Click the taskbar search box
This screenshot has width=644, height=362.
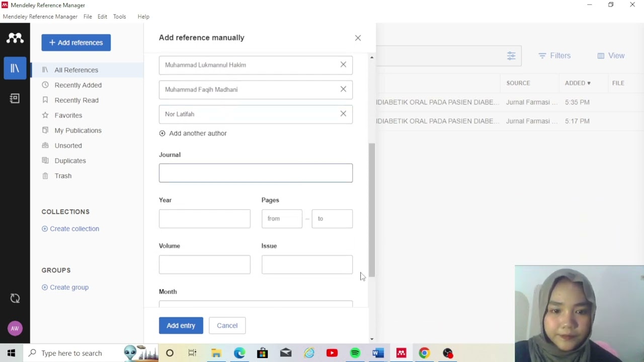[x=91, y=353]
